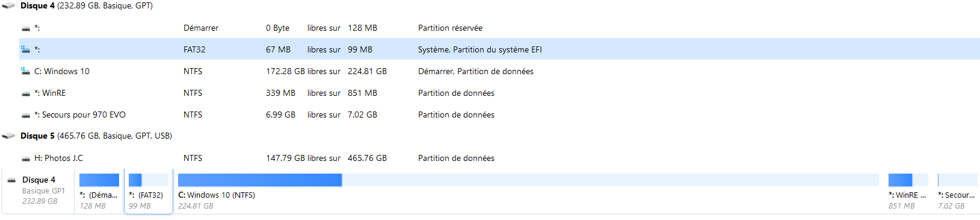Screen dimensions: 980x220
Task: Collapse the Disque 4 group header
Action: tap(77, 5)
